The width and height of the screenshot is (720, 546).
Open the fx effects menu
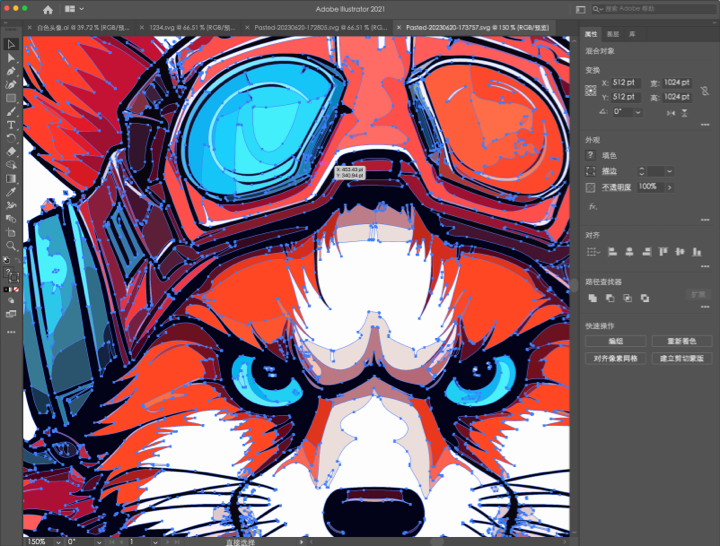click(592, 207)
